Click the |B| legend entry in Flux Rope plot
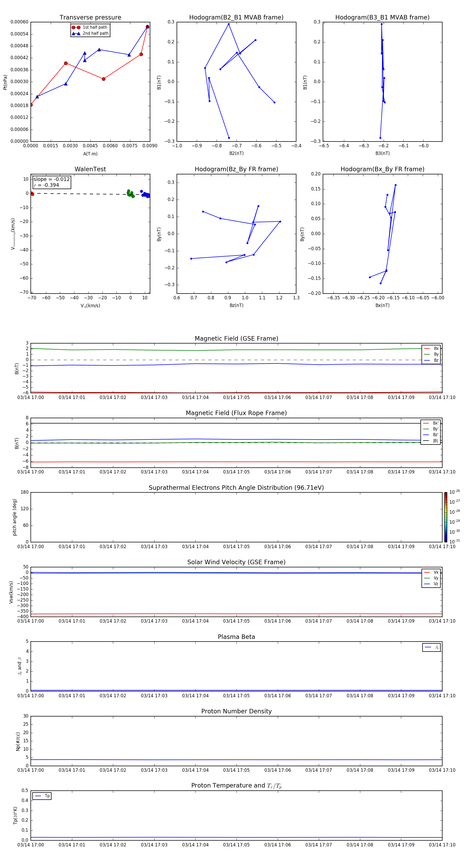The height and width of the screenshot is (868, 473). pos(431,441)
